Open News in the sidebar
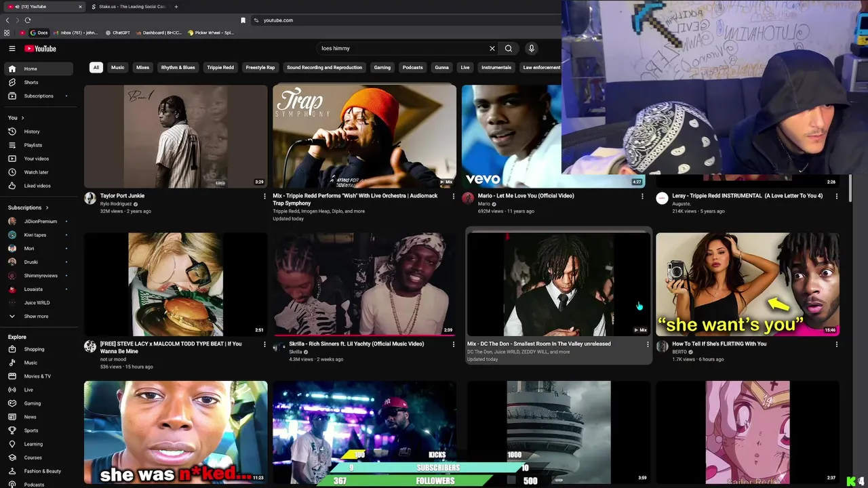 pyautogui.click(x=39, y=417)
